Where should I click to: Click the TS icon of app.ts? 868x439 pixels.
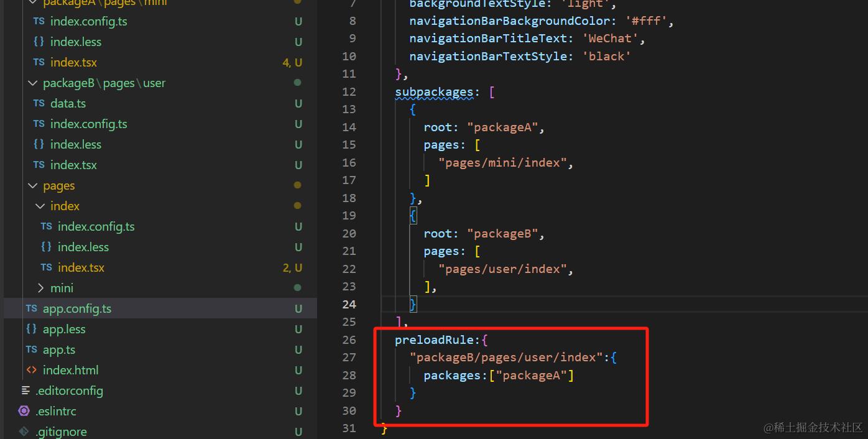(x=31, y=349)
